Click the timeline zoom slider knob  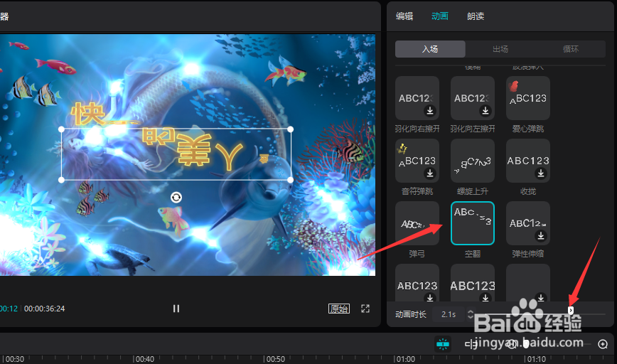[527, 345]
